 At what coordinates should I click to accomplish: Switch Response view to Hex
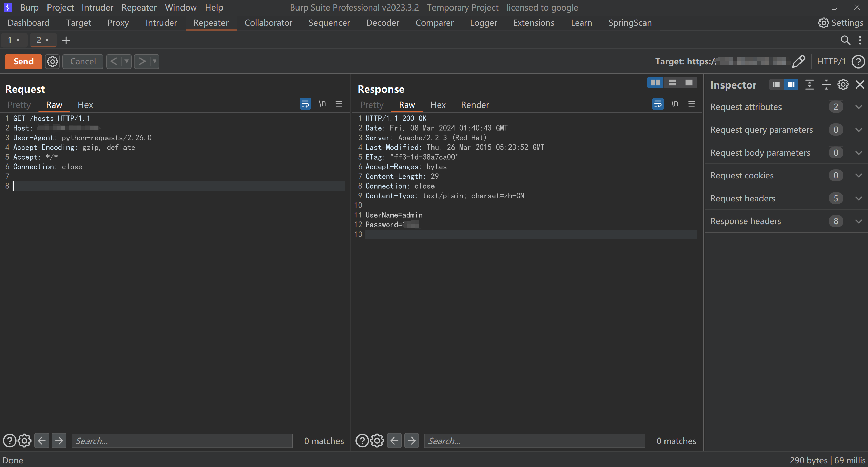438,105
